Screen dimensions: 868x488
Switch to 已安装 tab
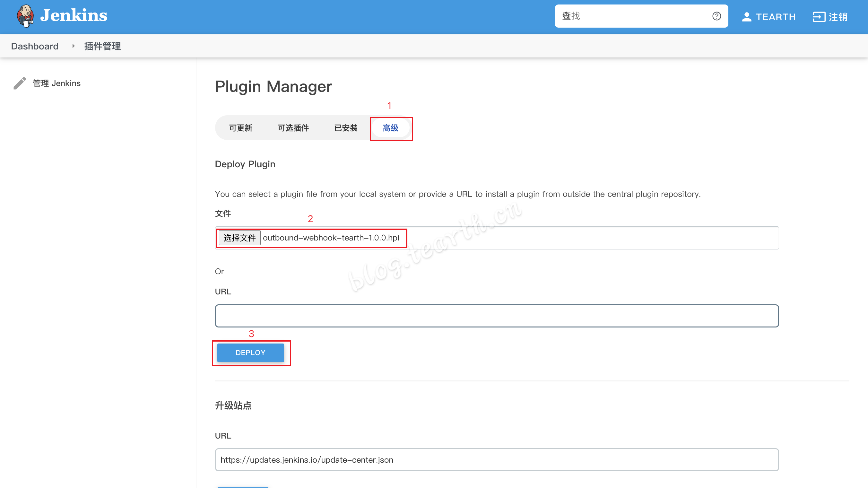(x=346, y=128)
